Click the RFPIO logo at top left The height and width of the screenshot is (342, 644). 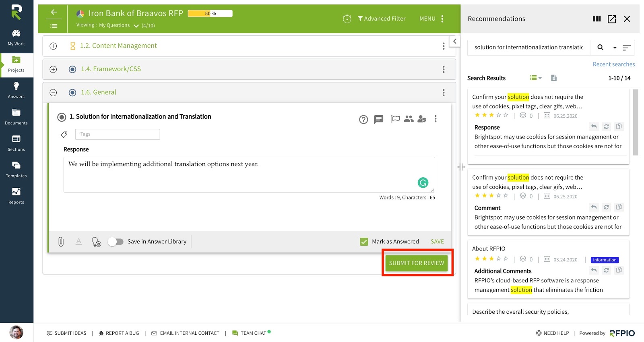click(x=16, y=12)
